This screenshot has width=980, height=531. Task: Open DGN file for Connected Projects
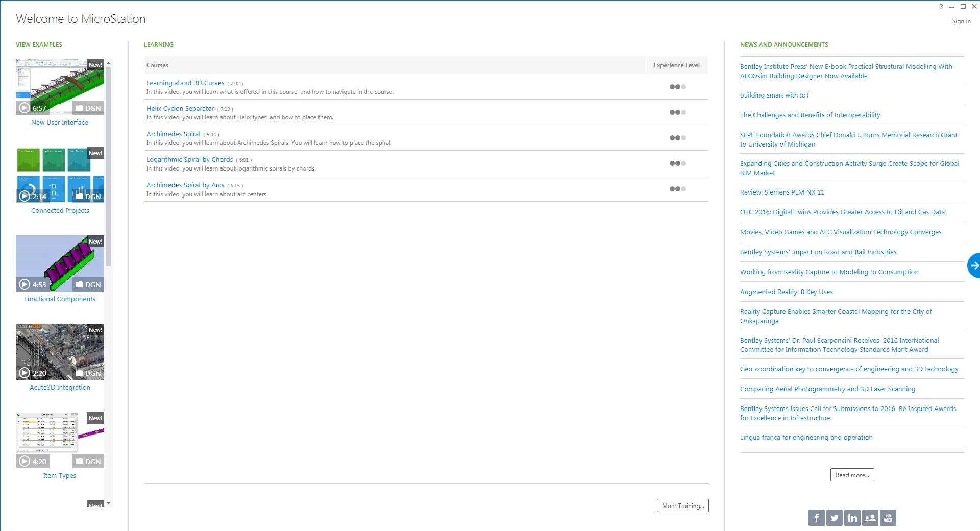click(x=88, y=196)
